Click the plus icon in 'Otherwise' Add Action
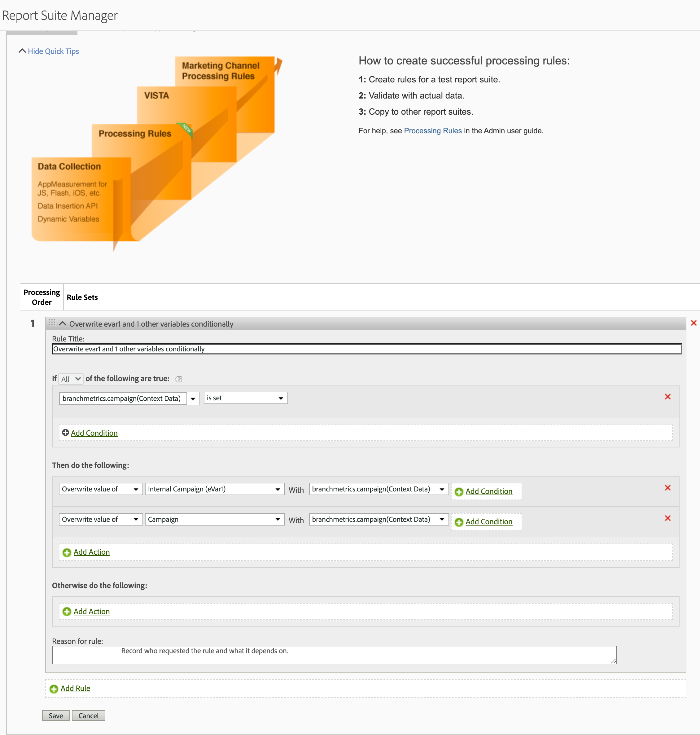700x735 pixels. coord(67,611)
